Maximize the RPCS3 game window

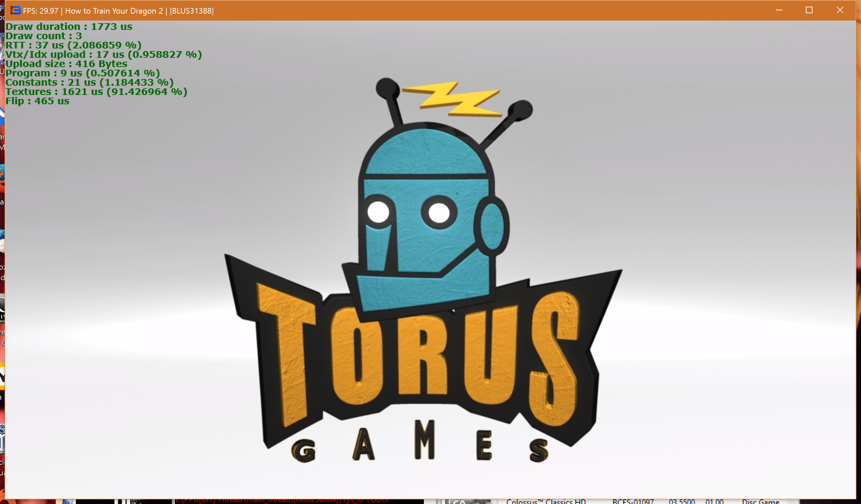pyautogui.click(x=809, y=10)
